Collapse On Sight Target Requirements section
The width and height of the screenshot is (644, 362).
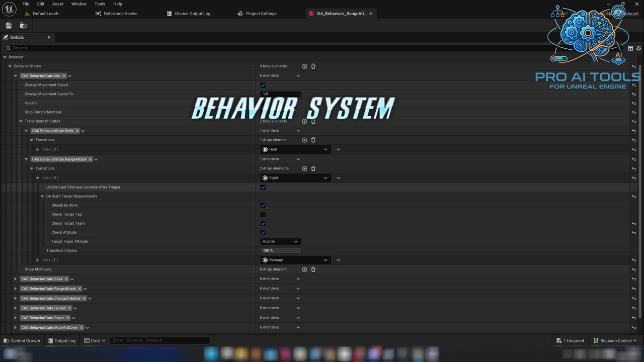(x=42, y=197)
